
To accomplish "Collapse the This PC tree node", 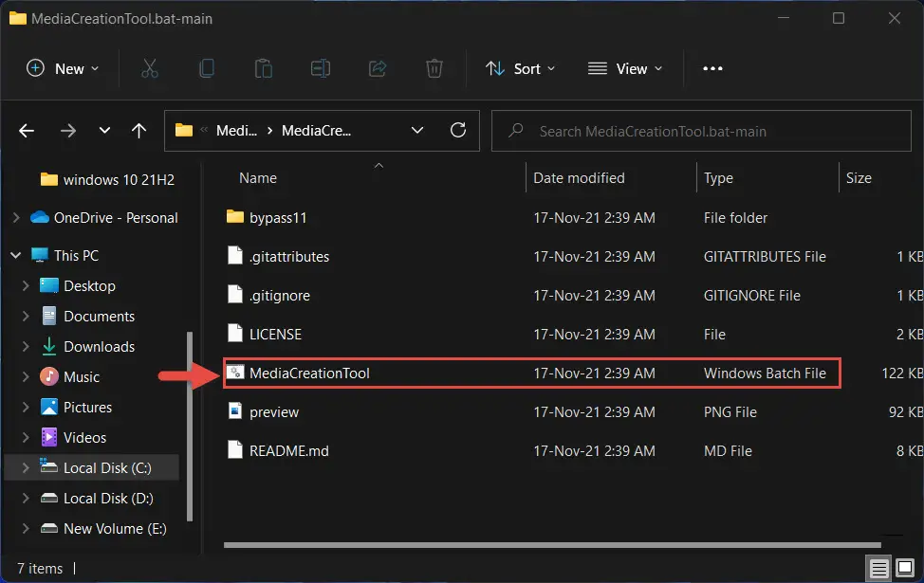I will click(16, 255).
